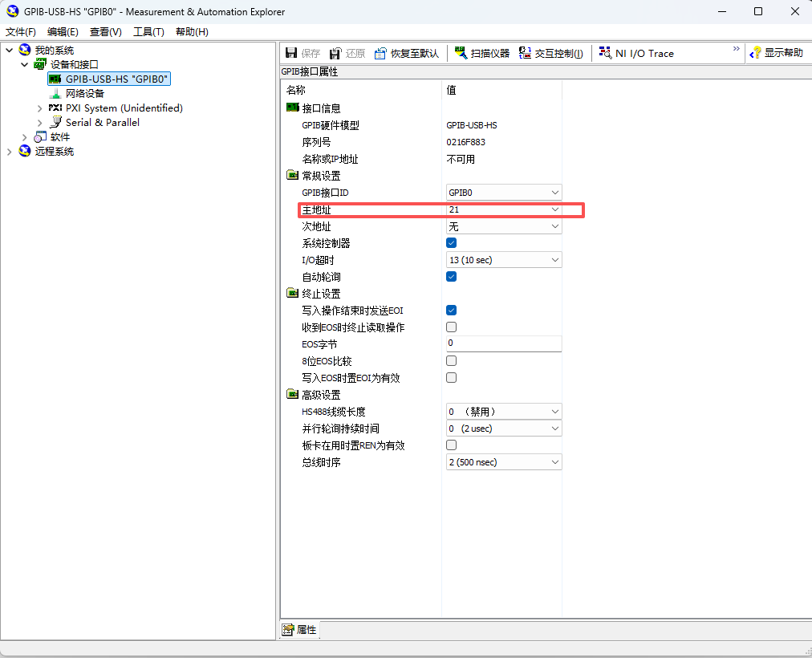Screen dimensions: 812x658
Task: Click the serial number value 0216F883
Action: point(466,142)
